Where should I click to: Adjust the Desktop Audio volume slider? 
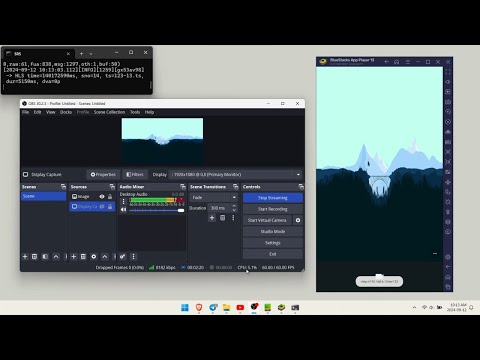coord(157,210)
